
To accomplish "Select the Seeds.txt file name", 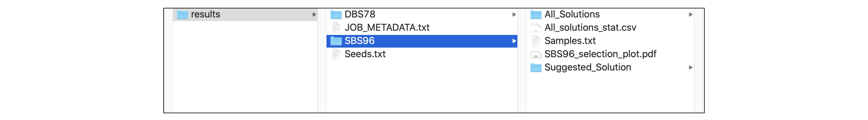I will click(x=365, y=54).
